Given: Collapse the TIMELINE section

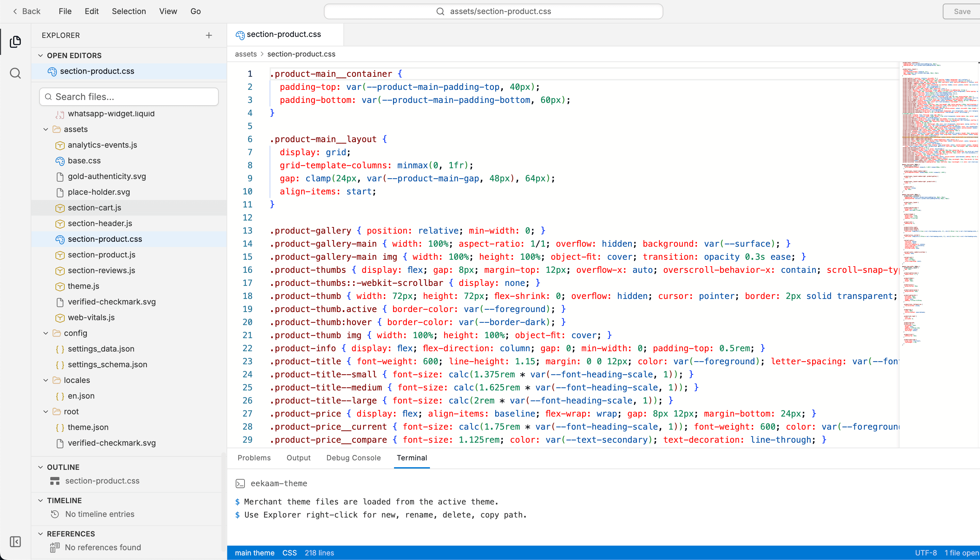Looking at the screenshot, I should (40, 501).
